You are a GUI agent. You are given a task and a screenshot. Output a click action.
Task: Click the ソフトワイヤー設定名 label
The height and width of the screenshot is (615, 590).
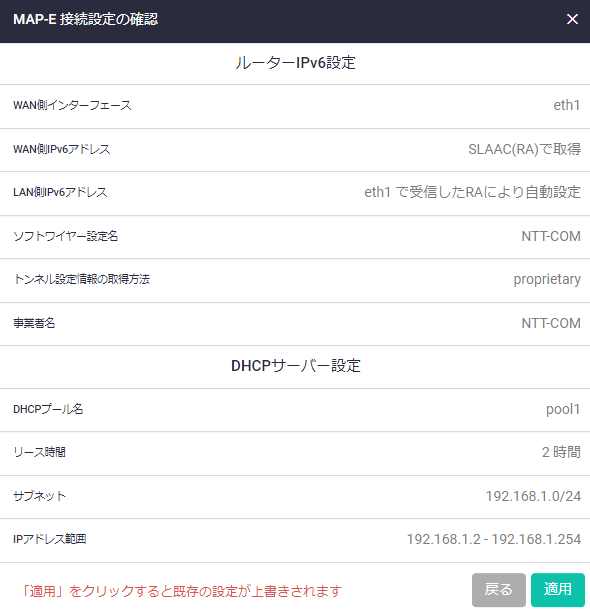click(x=66, y=236)
